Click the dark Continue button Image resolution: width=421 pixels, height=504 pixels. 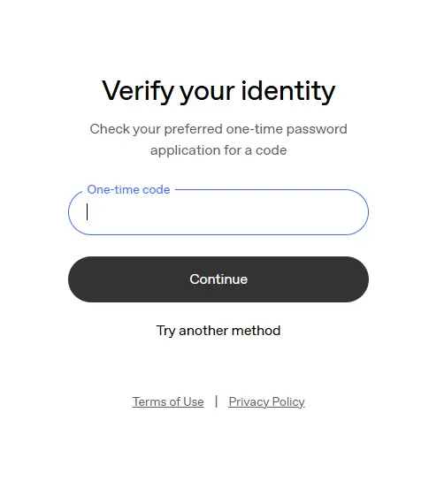pyautogui.click(x=218, y=279)
